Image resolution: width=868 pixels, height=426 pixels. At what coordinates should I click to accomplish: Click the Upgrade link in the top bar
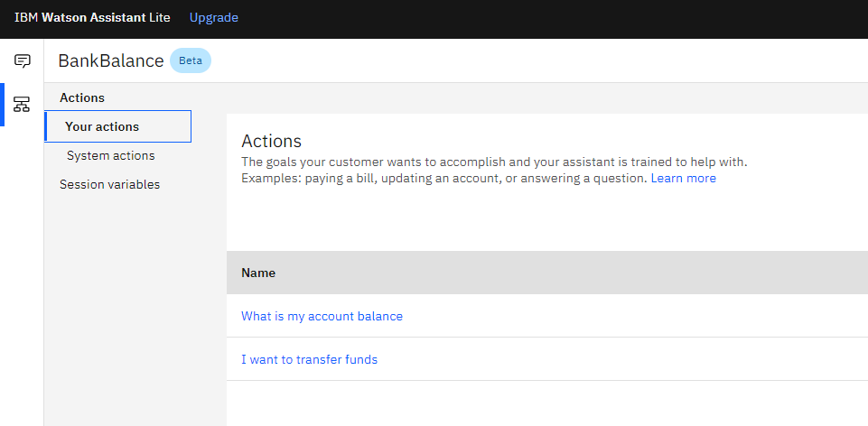pyautogui.click(x=214, y=18)
